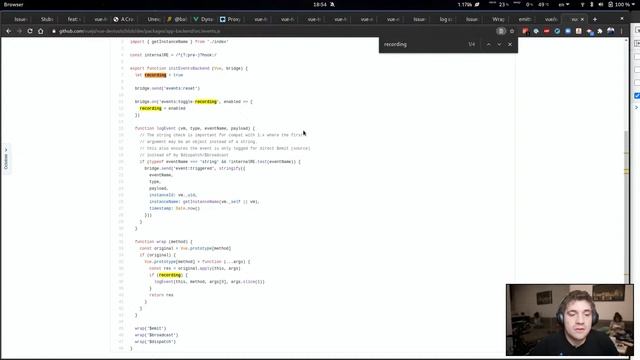Open a new browser tab

coord(595,19)
